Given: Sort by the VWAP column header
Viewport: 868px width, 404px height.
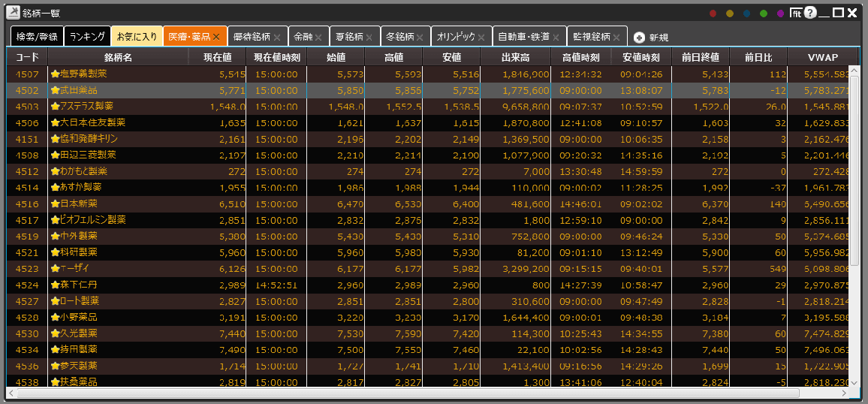Looking at the screenshot, I should coord(822,56).
